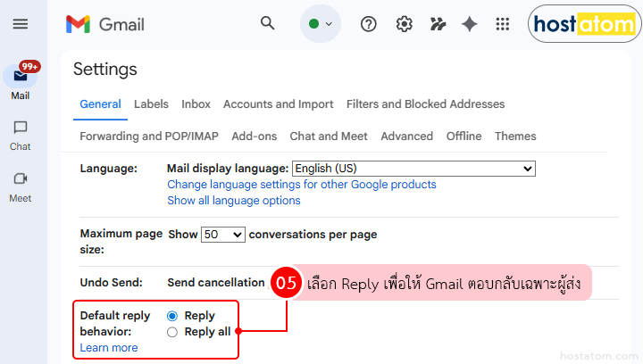
Task: Open the active status indicator dropdown
Action: click(321, 24)
